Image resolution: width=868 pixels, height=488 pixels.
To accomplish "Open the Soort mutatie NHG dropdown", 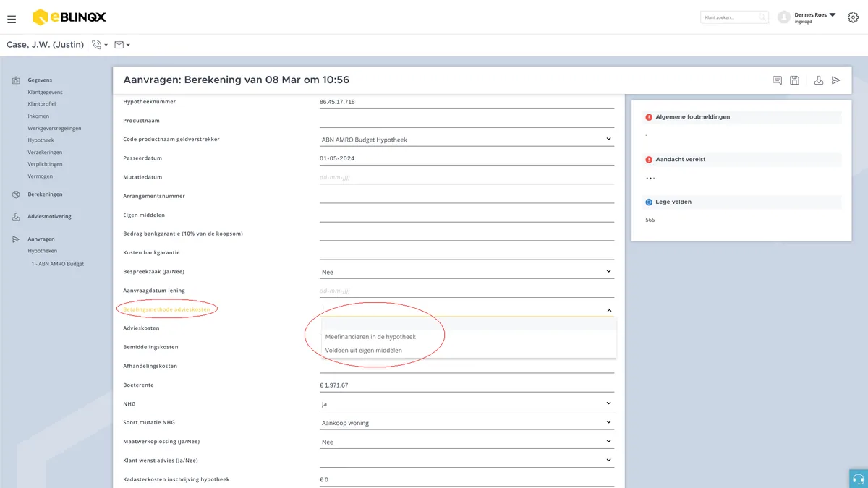I will coord(467,423).
